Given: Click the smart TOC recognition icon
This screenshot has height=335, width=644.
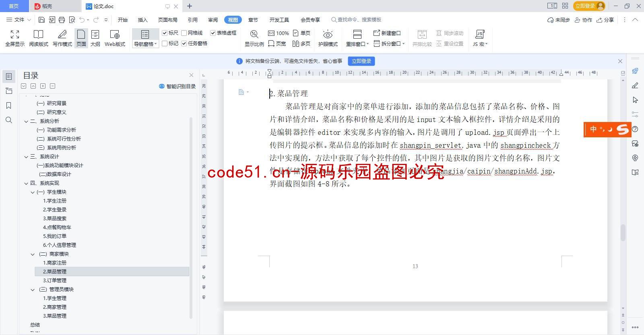Looking at the screenshot, I should click(162, 86).
